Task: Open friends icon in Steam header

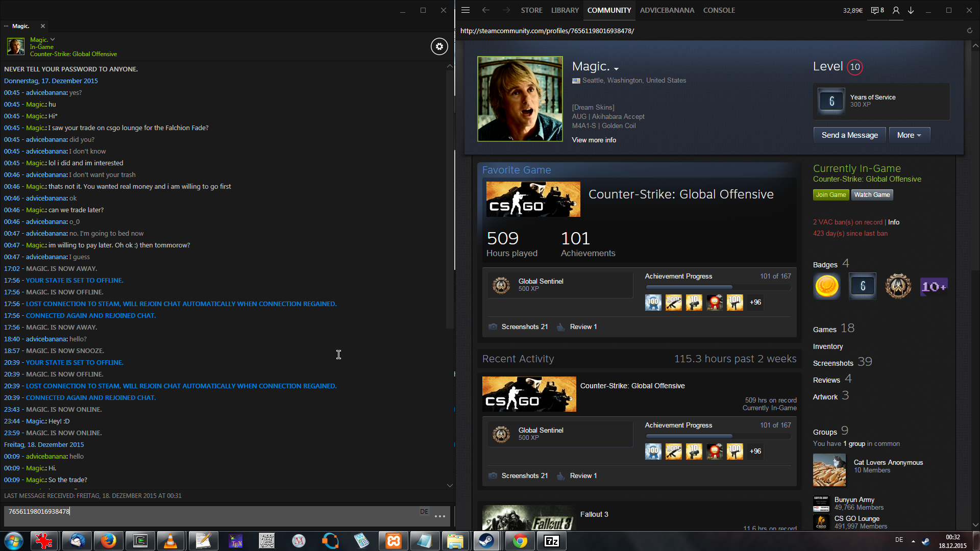Action: (x=896, y=10)
